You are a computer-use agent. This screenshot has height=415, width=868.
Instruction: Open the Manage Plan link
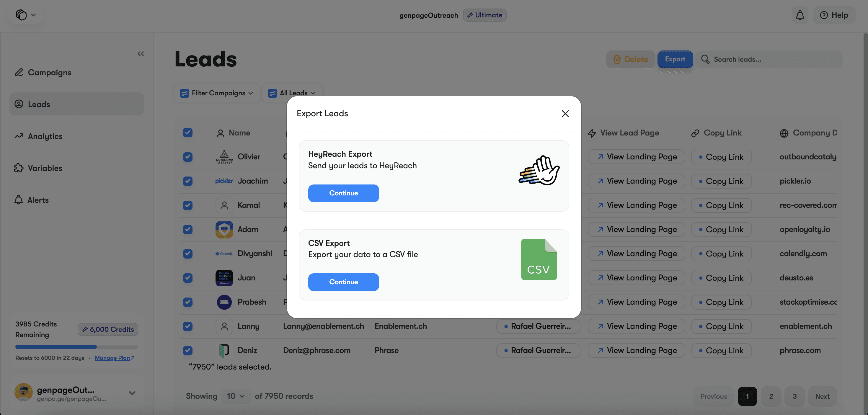pos(114,358)
